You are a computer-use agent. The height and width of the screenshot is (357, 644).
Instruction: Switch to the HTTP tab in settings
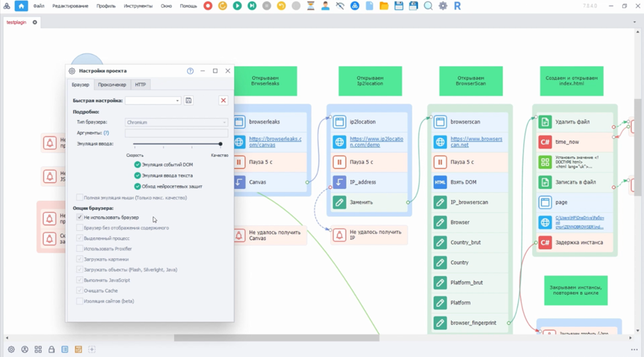point(140,85)
